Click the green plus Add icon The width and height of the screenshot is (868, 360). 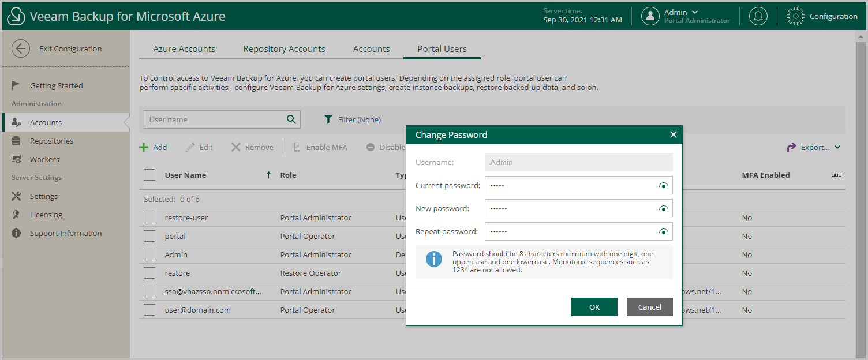(144, 147)
